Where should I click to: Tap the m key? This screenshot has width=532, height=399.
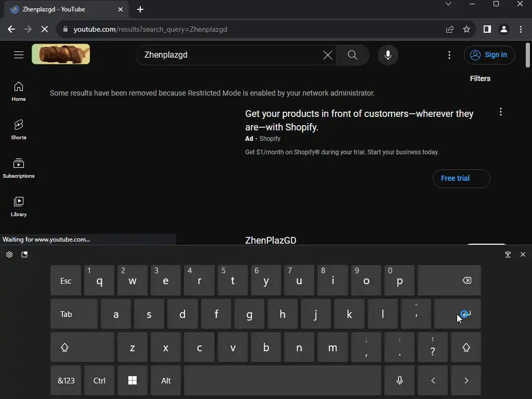tap(332, 347)
